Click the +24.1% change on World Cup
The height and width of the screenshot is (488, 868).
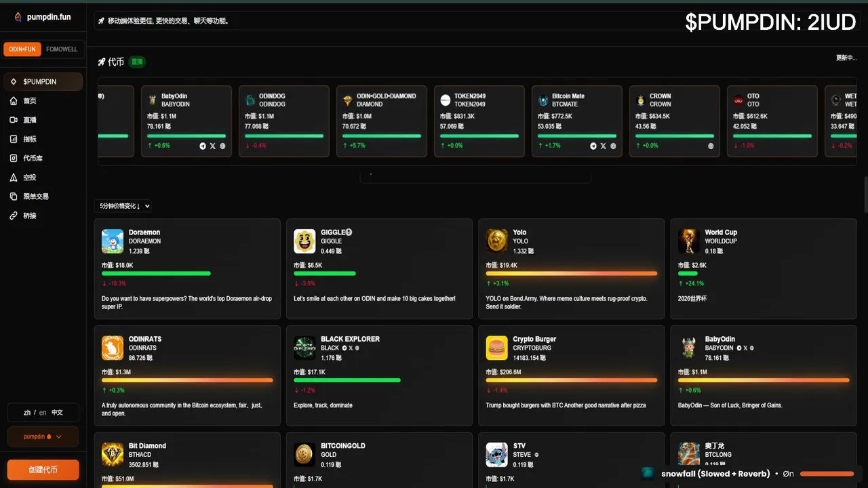click(691, 283)
